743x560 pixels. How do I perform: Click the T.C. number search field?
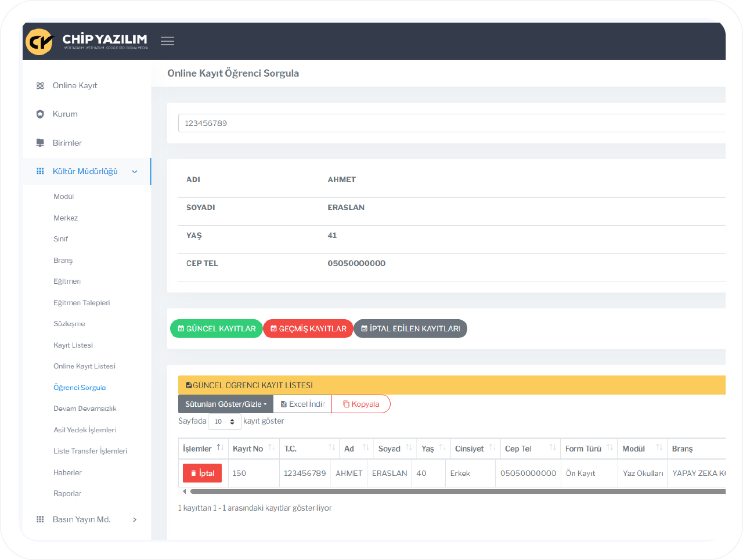452,123
